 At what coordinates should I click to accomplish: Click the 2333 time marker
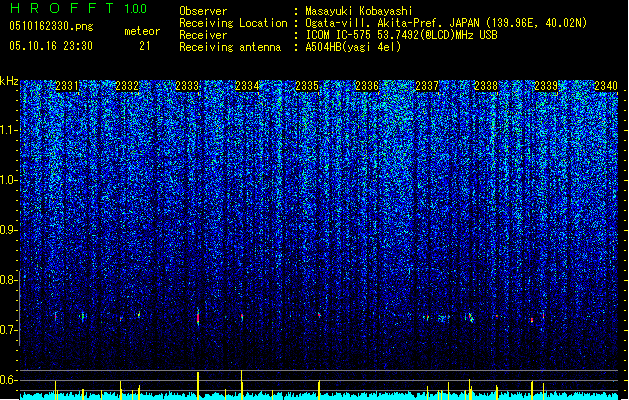187,86
